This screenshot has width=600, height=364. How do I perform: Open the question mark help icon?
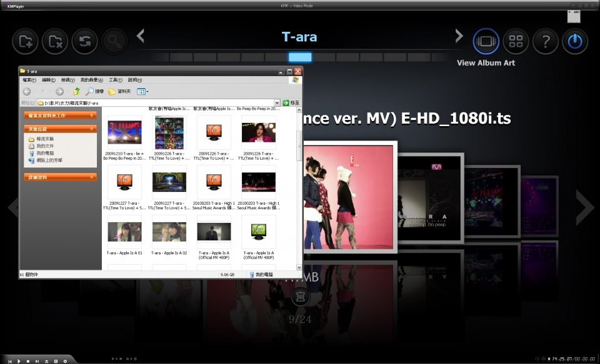pyautogui.click(x=545, y=41)
